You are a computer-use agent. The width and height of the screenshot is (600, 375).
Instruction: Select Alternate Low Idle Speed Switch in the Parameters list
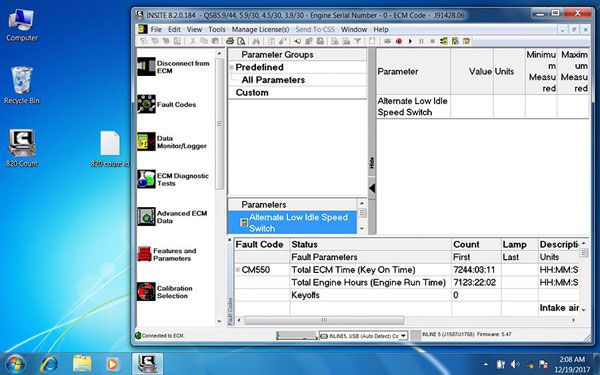tap(293, 223)
